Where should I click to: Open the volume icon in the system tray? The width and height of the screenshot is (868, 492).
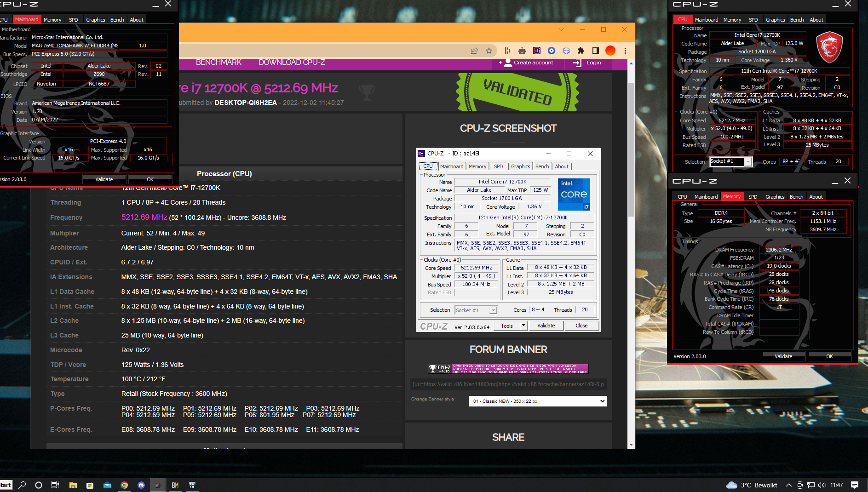(822, 485)
